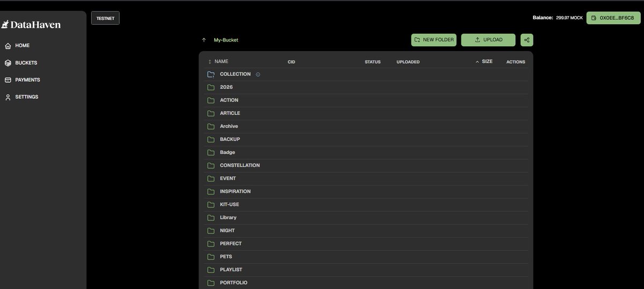Click the PERFECT folder icon
This screenshot has width=644, height=289.
[x=211, y=243]
